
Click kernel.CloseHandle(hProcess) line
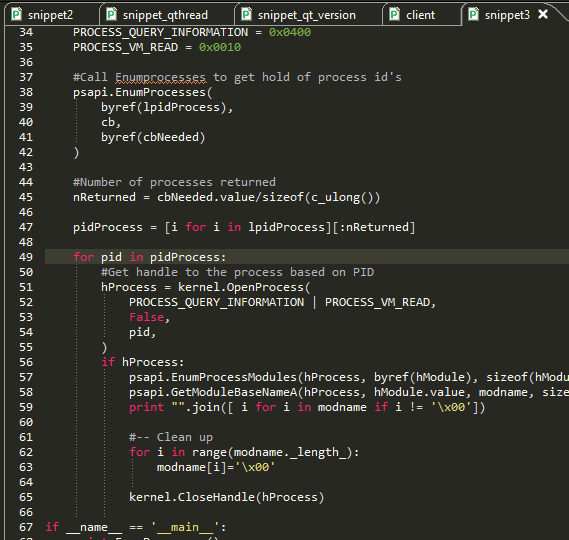tap(226, 497)
